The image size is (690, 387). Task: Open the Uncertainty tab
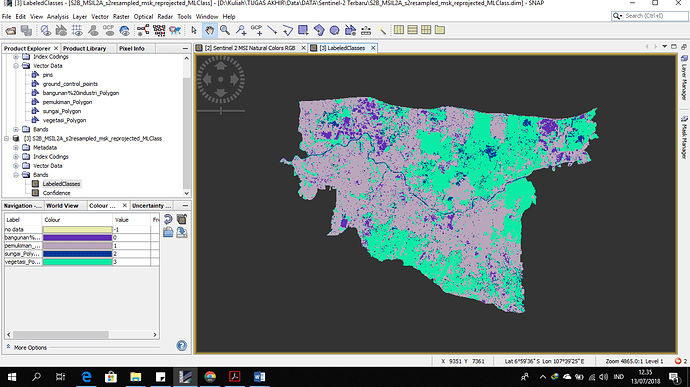(x=151, y=206)
